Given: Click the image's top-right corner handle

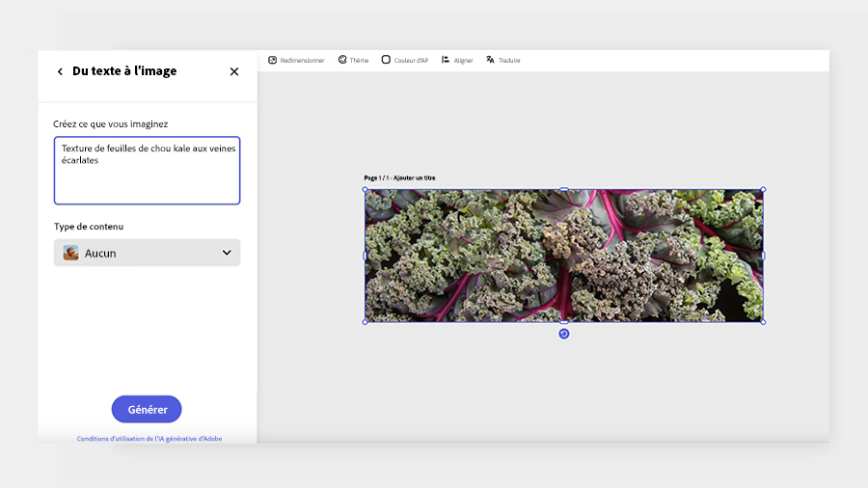Looking at the screenshot, I should pos(764,189).
